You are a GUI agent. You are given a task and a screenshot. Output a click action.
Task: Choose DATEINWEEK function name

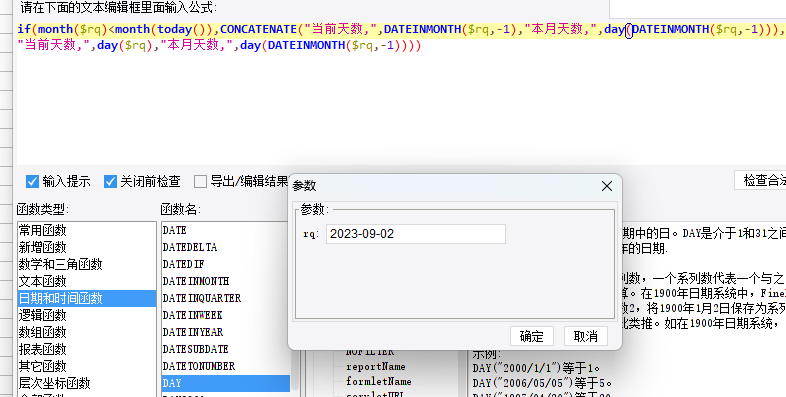[225, 315]
